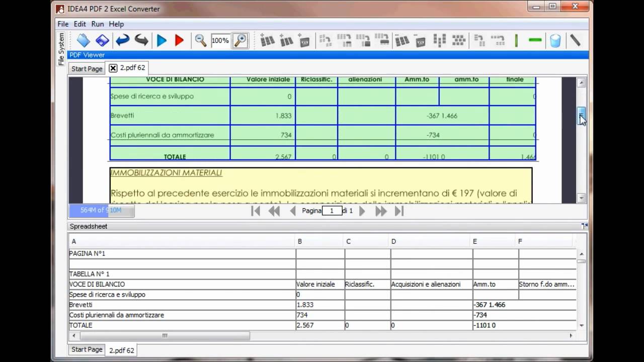The width and height of the screenshot is (644, 362).
Task: Run conversion with the blue play icon
Action: 162,40
